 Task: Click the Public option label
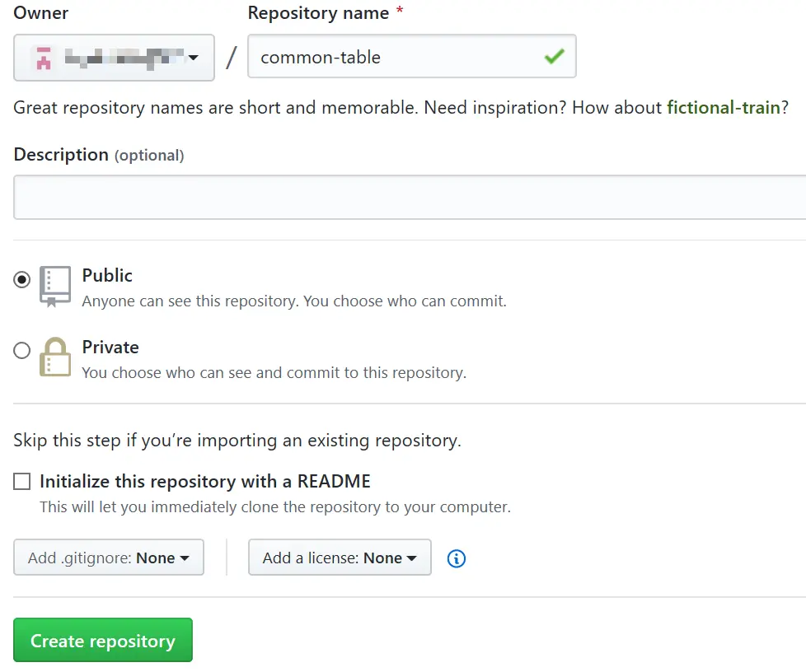point(107,275)
